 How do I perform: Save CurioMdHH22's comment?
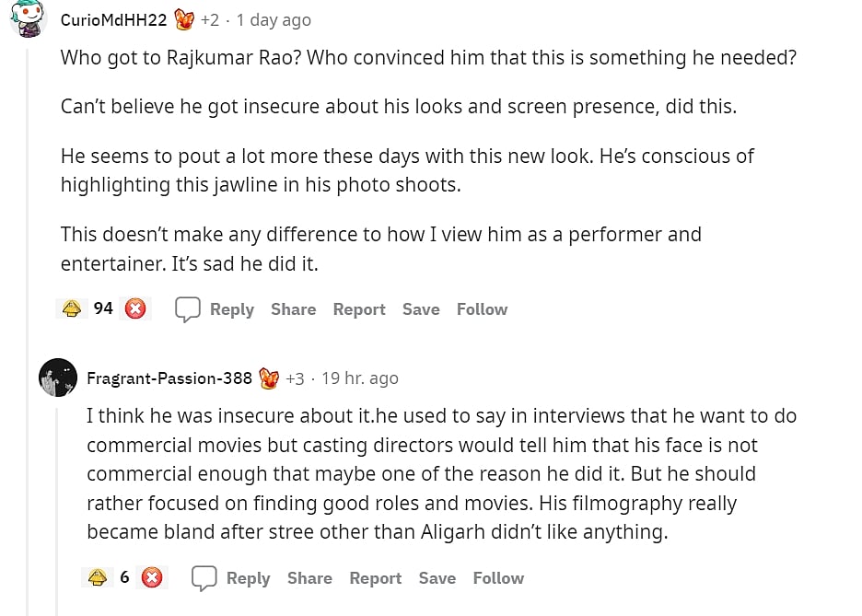point(421,309)
